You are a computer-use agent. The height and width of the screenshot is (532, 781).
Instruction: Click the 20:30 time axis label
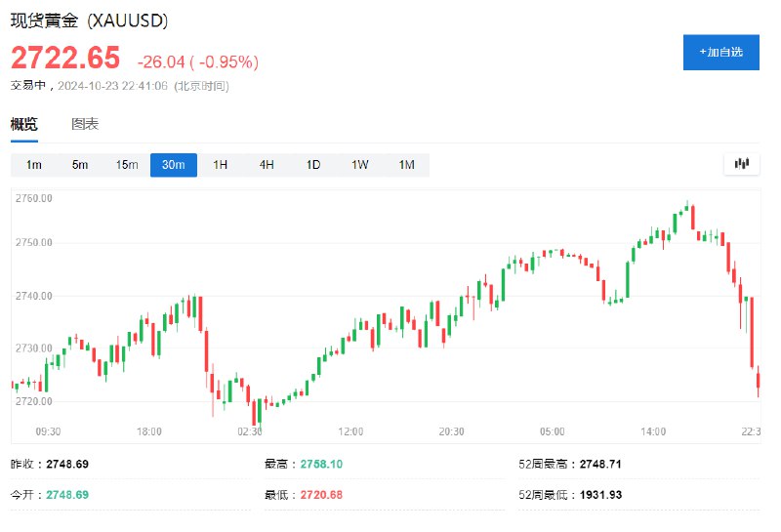pyautogui.click(x=451, y=431)
